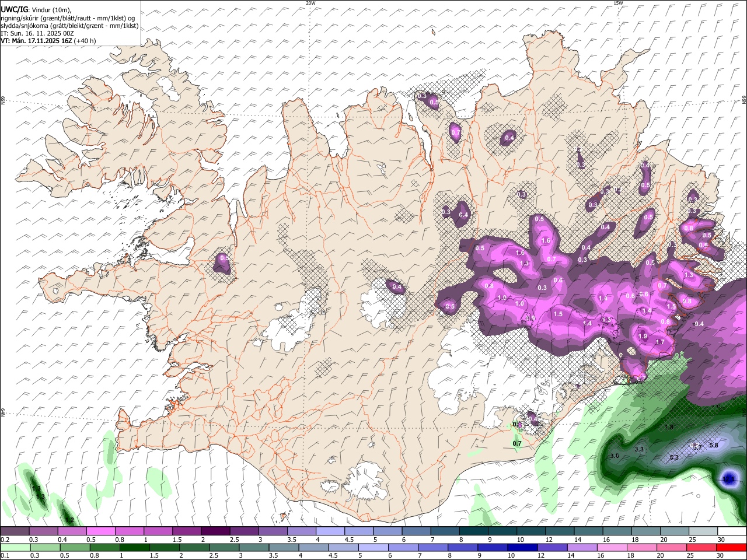Select bottom-row legend swatch between 10 and 12
Viewport: 747px width, 560px height.
click(522, 547)
